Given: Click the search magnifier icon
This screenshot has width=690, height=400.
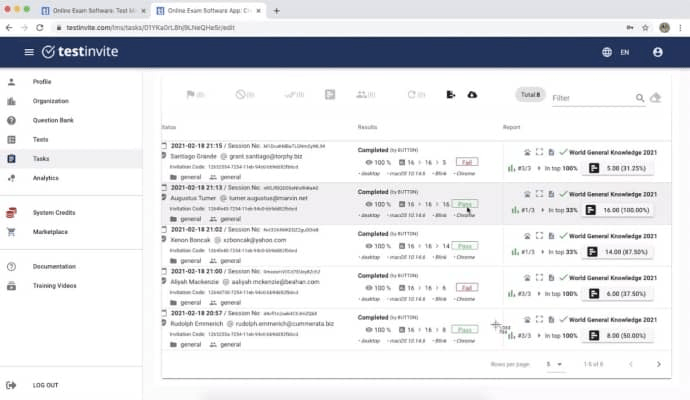Looking at the screenshot, I should pyautogui.click(x=640, y=98).
